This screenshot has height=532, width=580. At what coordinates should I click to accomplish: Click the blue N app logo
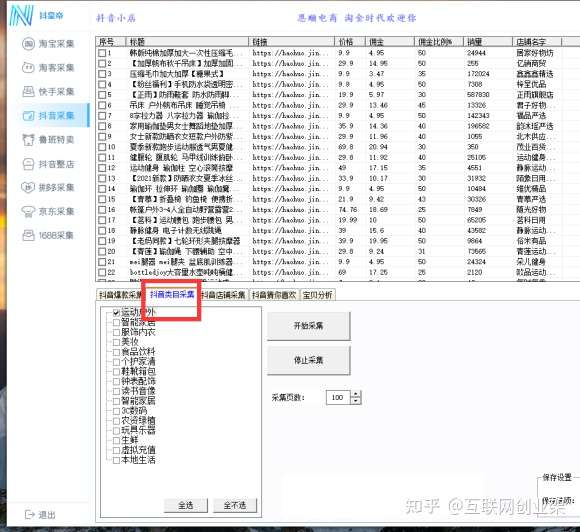[21, 16]
